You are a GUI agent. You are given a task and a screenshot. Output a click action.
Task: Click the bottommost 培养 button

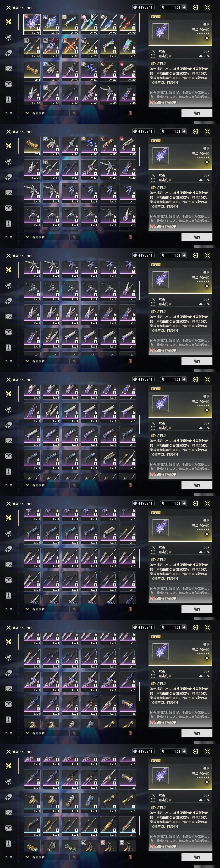click(197, 857)
